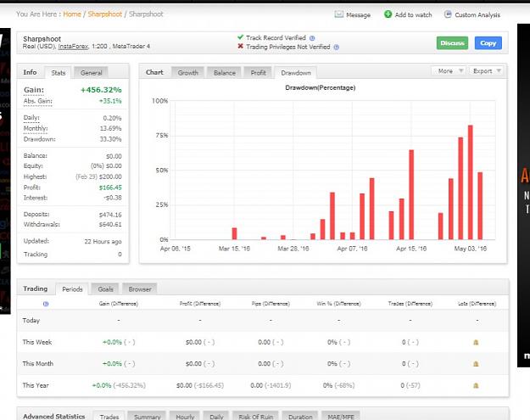The width and height of the screenshot is (530, 420).
Task: Open the Summary advanced statistics tab
Action: 147,417
